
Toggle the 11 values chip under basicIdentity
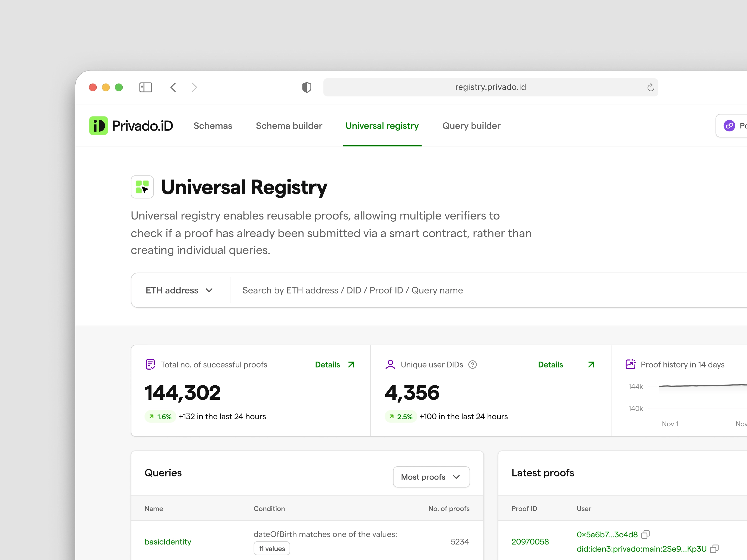click(271, 548)
